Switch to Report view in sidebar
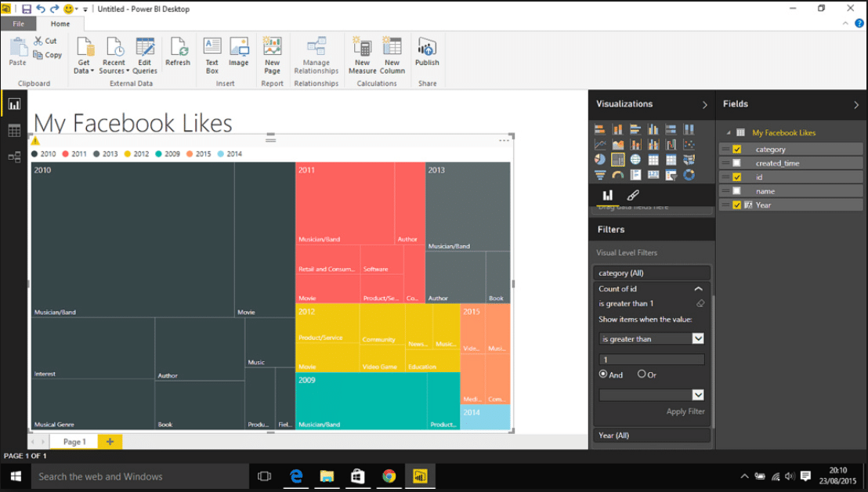 click(14, 104)
